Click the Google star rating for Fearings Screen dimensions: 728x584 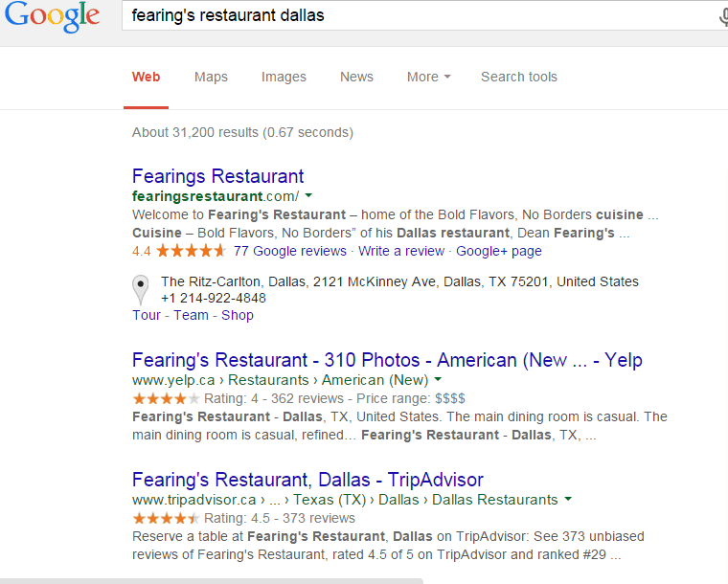[x=191, y=251]
